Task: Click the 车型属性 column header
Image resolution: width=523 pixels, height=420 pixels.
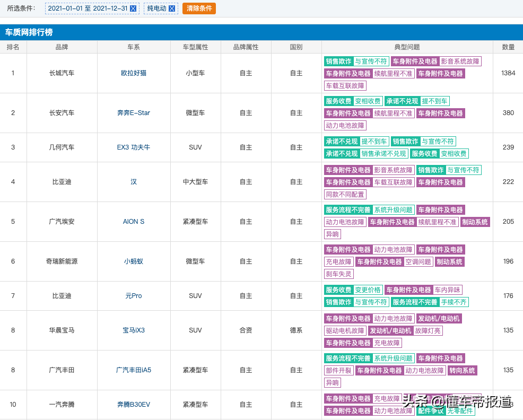Action: click(195, 47)
